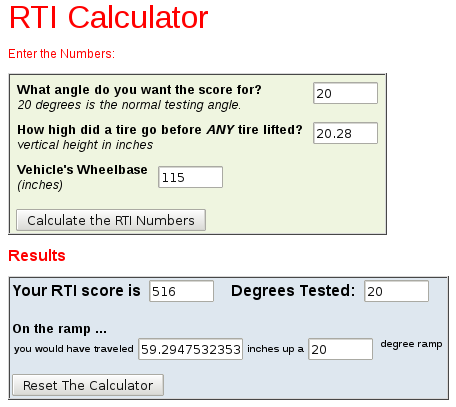The image size is (456, 407).
Task: Click the 'What angle do you want' label
Action: click(x=139, y=90)
